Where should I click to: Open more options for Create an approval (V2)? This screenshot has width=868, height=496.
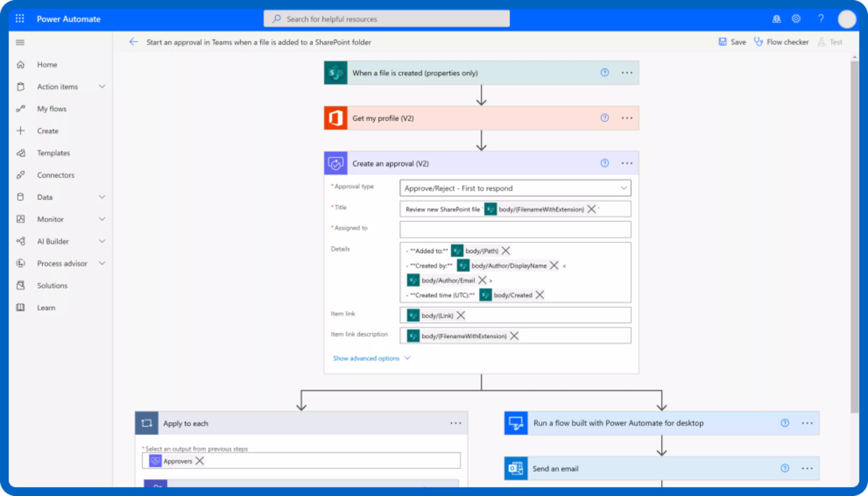click(x=627, y=163)
